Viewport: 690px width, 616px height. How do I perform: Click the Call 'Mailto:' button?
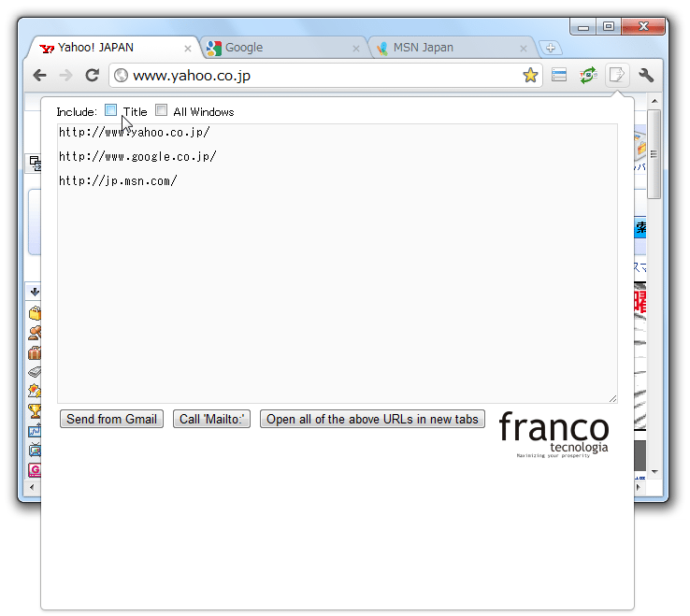pos(211,419)
